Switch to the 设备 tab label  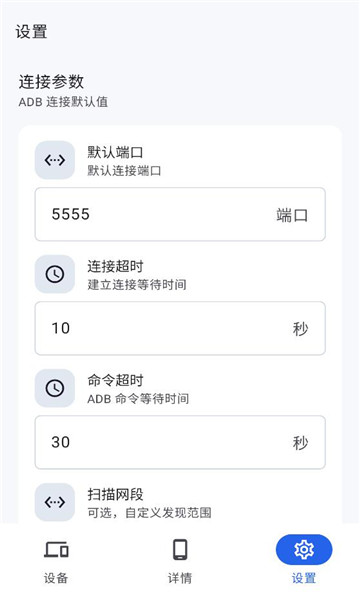pos(56,578)
